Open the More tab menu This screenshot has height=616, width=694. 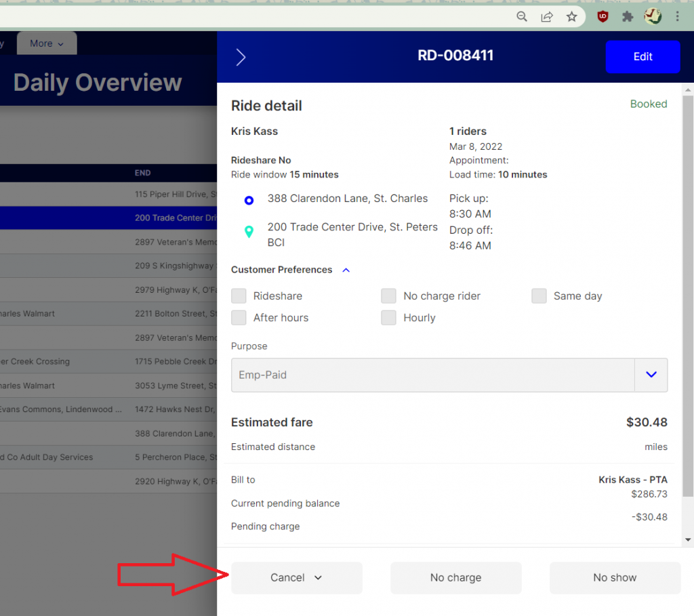click(47, 43)
